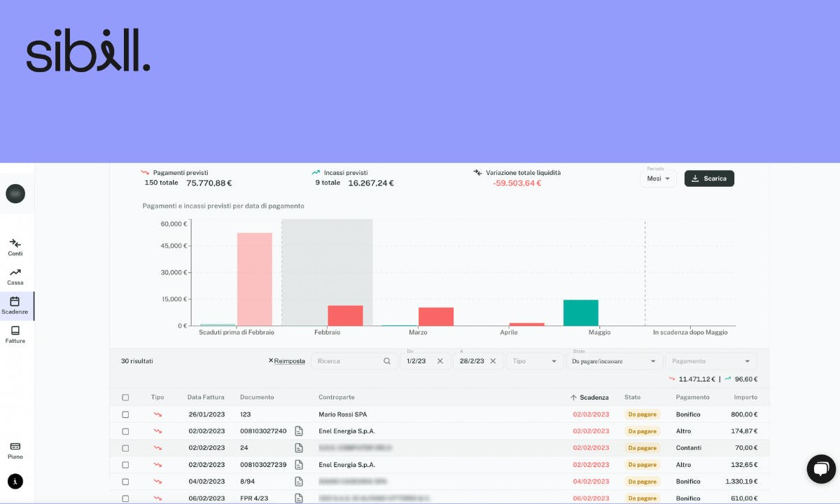Check the 008103027240 invoice row
The height and width of the screenshot is (504, 840).
125,431
